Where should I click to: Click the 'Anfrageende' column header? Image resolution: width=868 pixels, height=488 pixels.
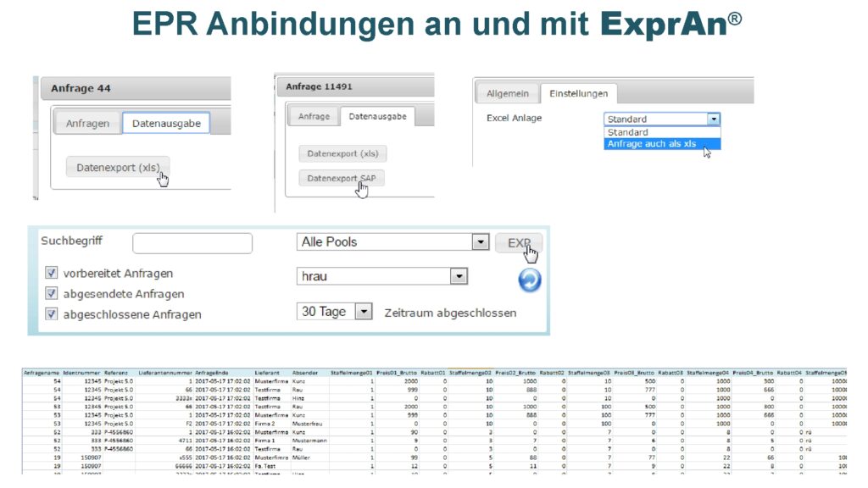[211, 373]
